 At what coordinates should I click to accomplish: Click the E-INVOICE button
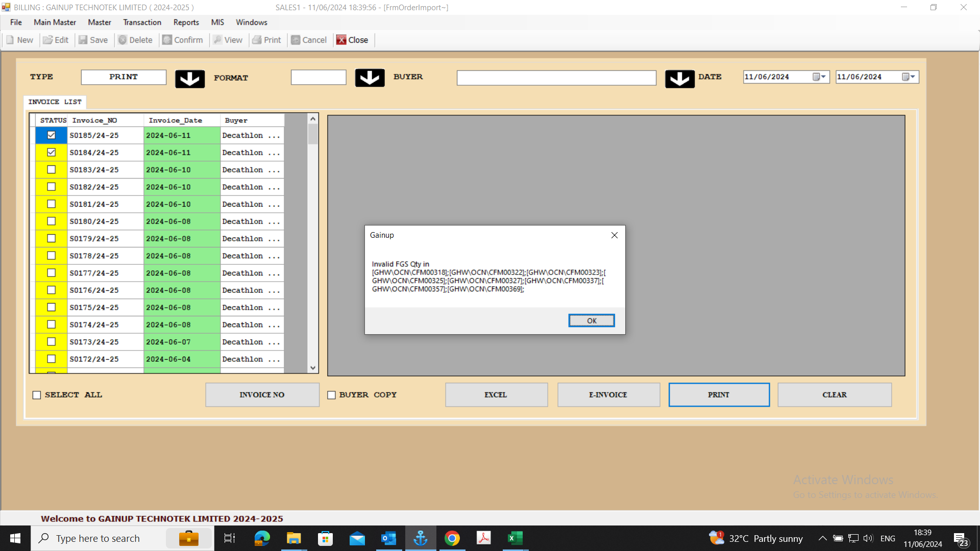tap(608, 395)
